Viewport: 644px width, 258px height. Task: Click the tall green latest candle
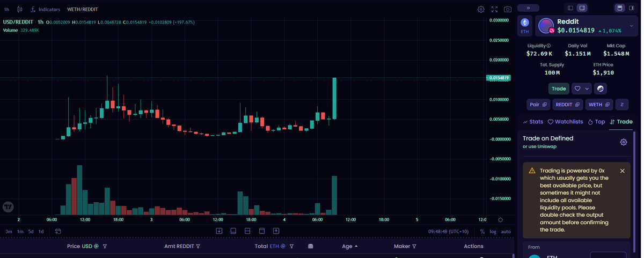click(x=334, y=98)
